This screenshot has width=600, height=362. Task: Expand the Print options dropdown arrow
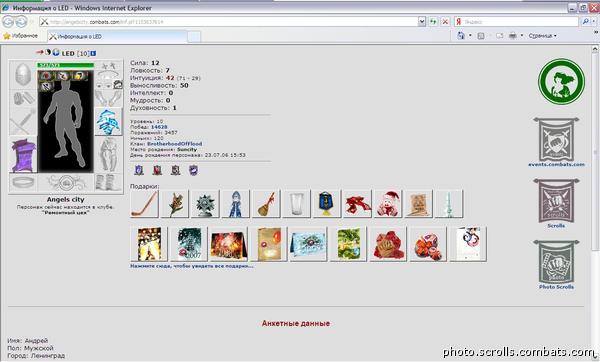click(522, 36)
